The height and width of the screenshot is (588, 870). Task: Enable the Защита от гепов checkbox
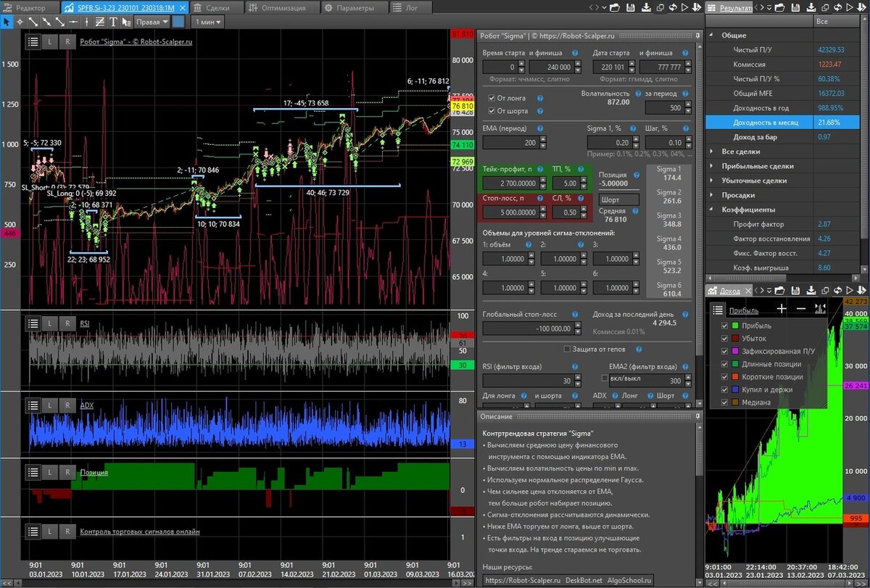[x=568, y=349]
